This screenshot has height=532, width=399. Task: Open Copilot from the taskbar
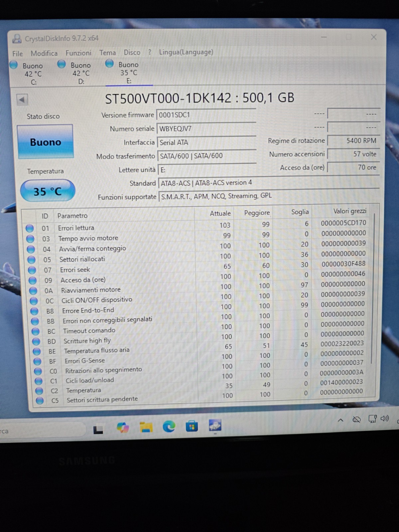[x=123, y=428]
